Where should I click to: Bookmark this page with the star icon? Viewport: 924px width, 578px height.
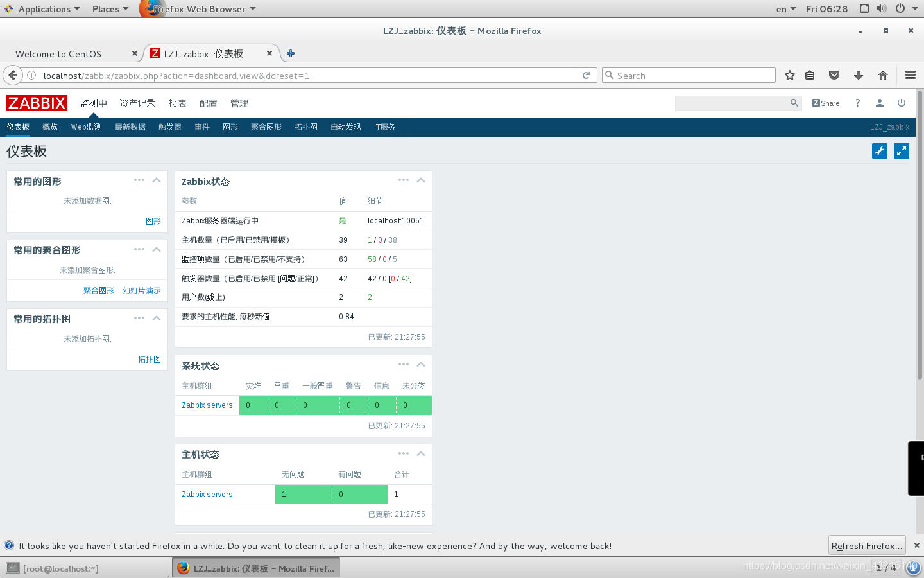pos(790,76)
